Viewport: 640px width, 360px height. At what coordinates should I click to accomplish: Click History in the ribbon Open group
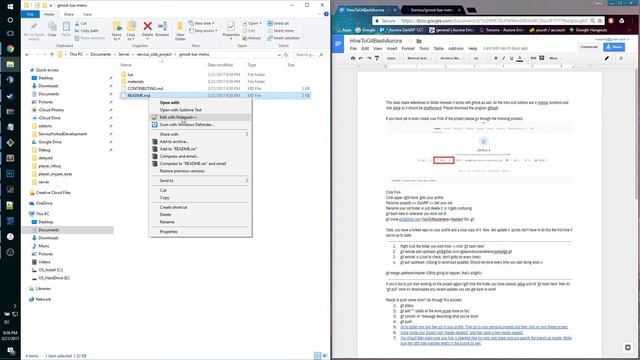(x=251, y=38)
